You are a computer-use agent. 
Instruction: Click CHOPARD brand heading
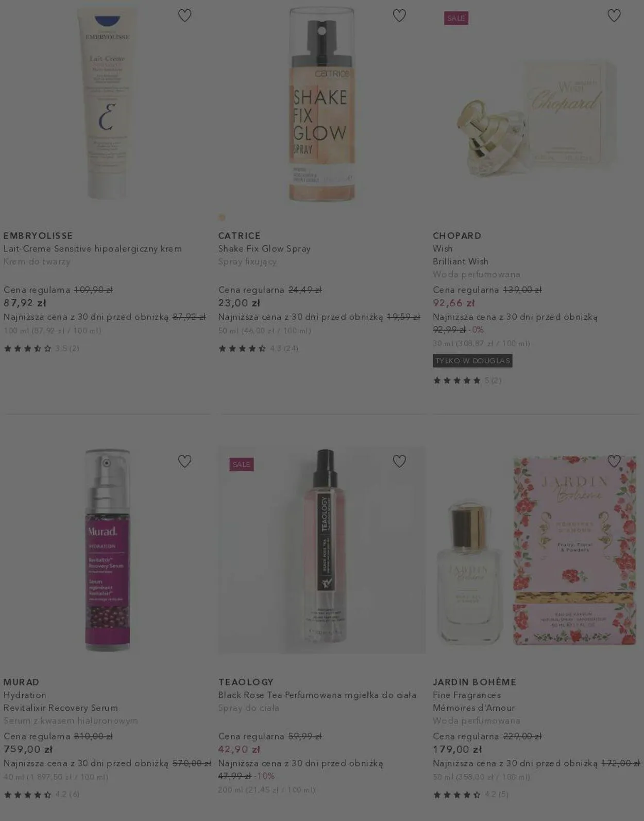457,236
